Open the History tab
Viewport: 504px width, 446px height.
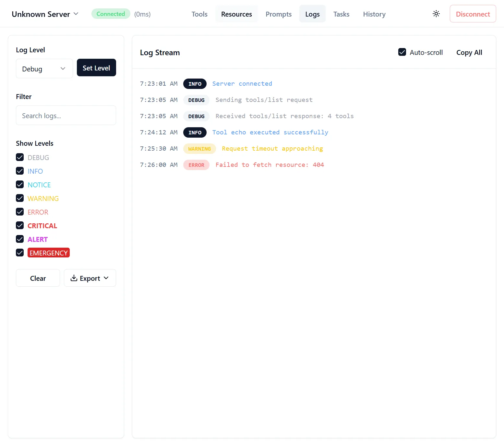coord(374,14)
